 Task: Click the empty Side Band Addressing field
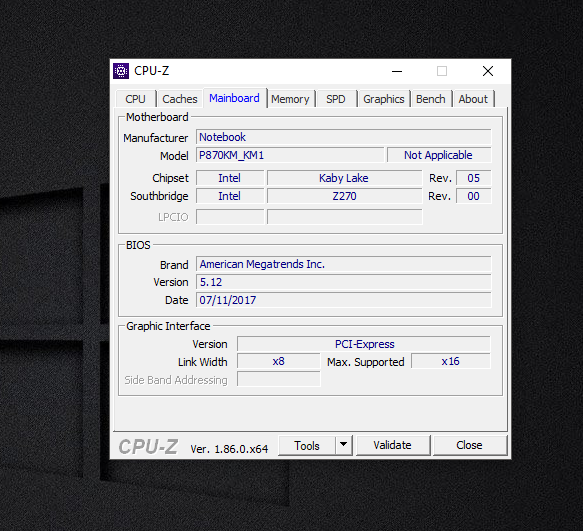tap(278, 379)
